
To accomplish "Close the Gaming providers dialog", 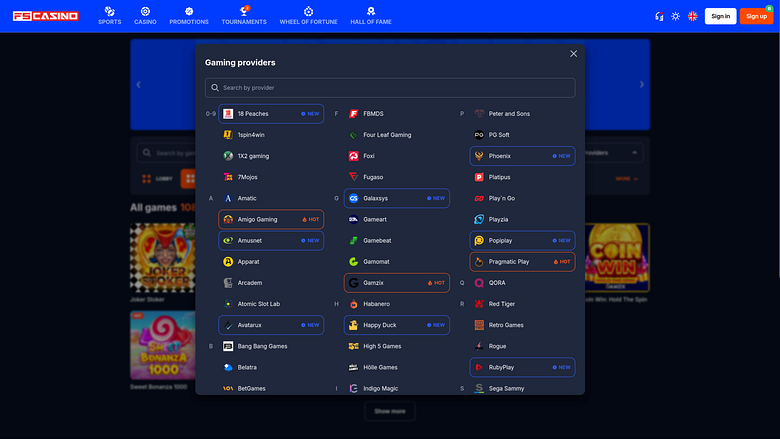I will pos(574,54).
